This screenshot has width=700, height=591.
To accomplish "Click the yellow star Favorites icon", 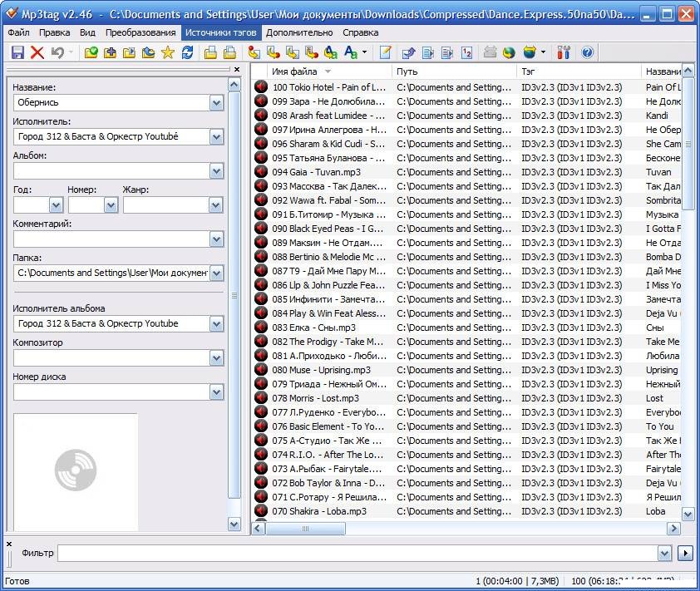I will tap(168, 52).
